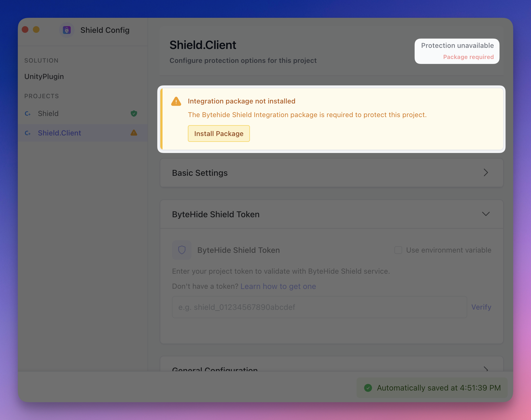Expand the Basic Settings section chevron
The height and width of the screenshot is (420, 531).
click(486, 173)
